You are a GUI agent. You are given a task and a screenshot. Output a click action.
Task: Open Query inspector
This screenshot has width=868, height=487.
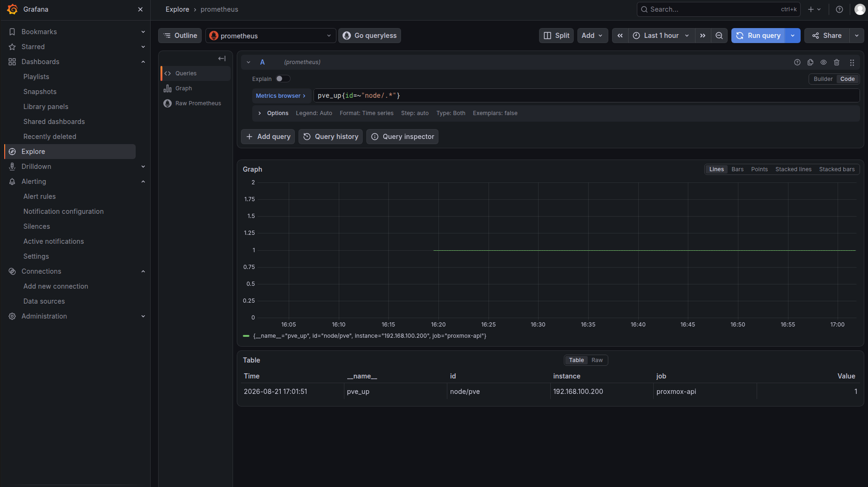pyautogui.click(x=402, y=137)
